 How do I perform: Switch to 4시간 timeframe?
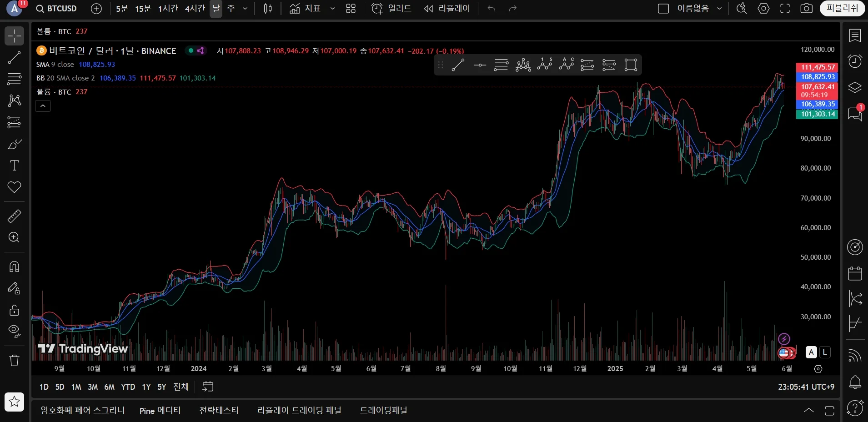(x=195, y=9)
